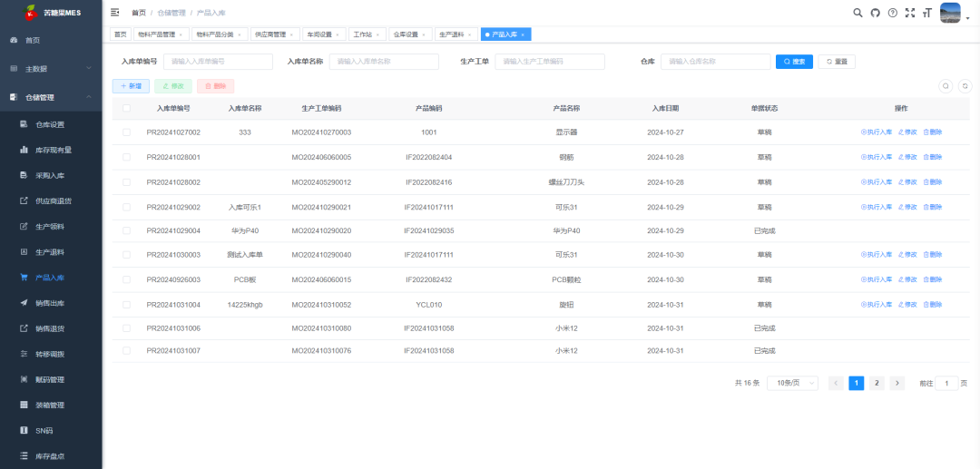Open the header search magnifier icon
Viewport: 980px width, 469px height.
[x=857, y=13]
